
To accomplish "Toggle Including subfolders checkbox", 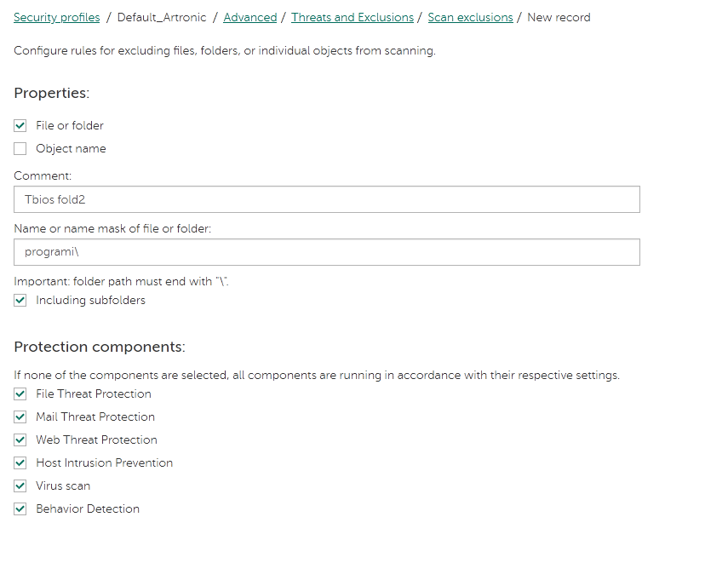I will (x=20, y=301).
